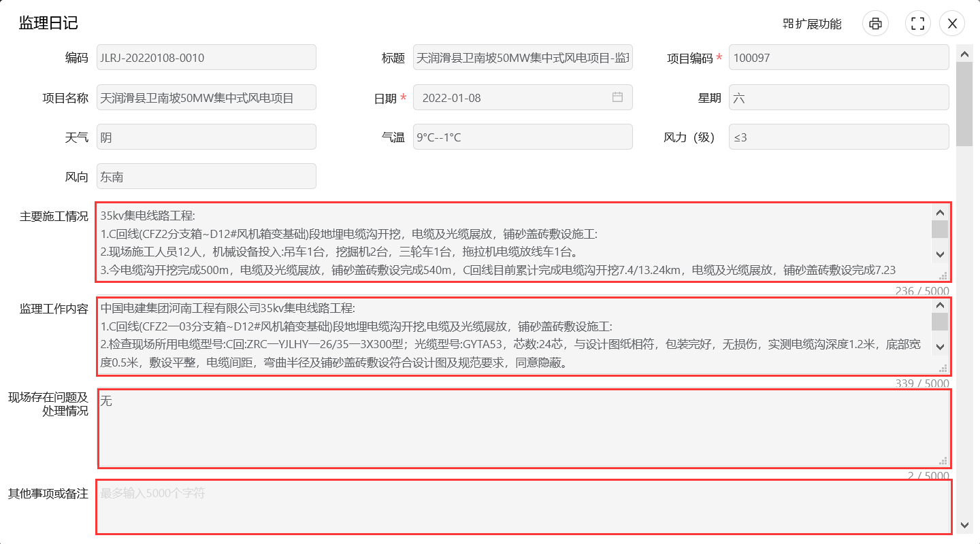This screenshot has width=980, height=544.
Task: Click inside the 监理工作内容 text area
Action: pyautogui.click(x=523, y=336)
